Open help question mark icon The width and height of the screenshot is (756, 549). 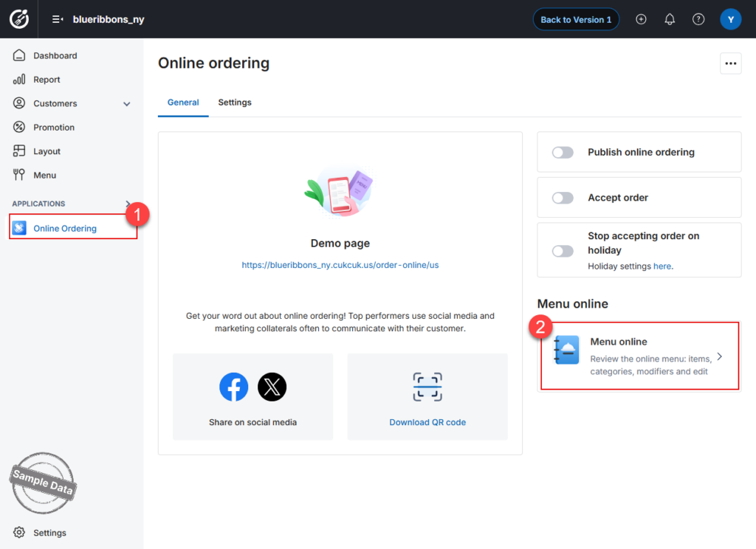tap(698, 19)
